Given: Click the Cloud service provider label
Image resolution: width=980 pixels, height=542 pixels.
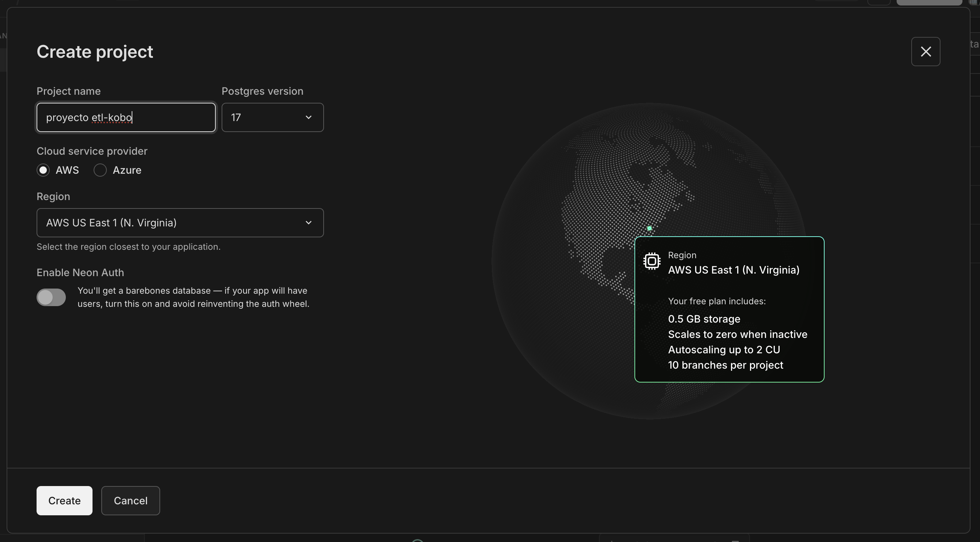Looking at the screenshot, I should (92, 151).
